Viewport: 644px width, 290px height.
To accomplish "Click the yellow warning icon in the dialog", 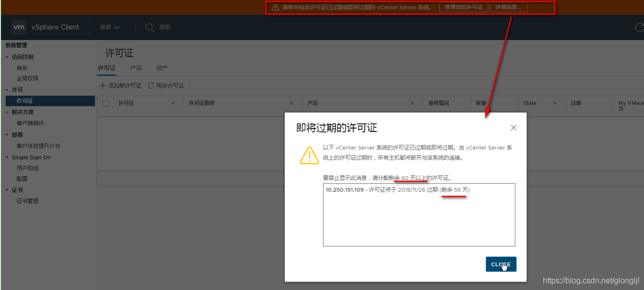I will pos(309,155).
